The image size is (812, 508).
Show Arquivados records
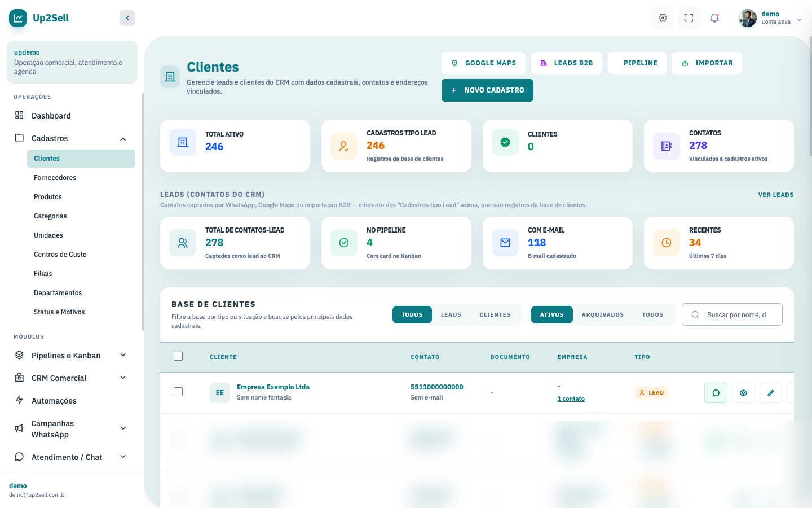pyautogui.click(x=603, y=315)
